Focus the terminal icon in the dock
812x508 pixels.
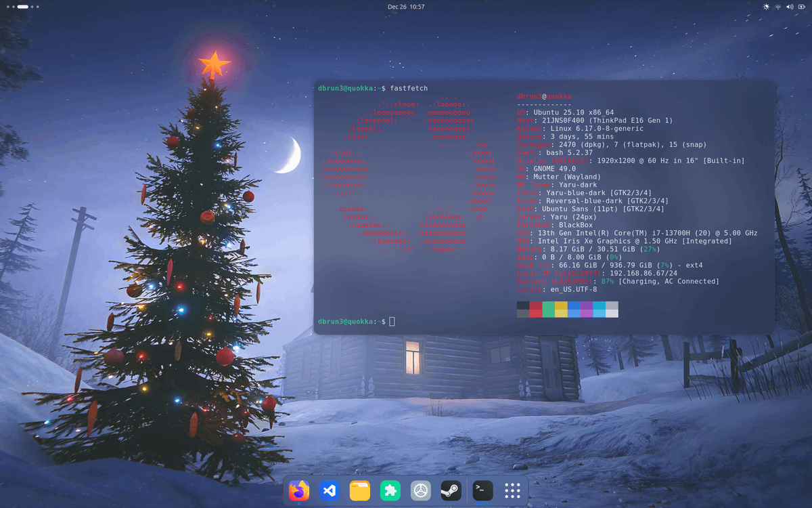coord(482,490)
